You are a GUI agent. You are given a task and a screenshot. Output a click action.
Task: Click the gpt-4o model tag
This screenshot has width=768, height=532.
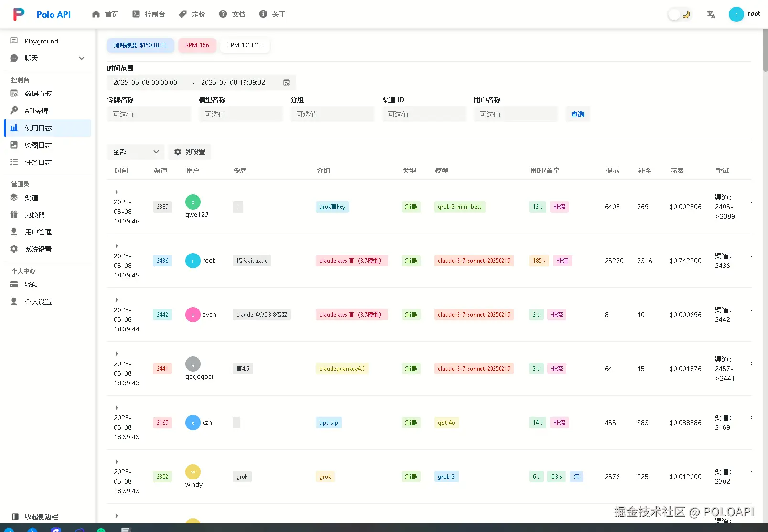click(447, 423)
